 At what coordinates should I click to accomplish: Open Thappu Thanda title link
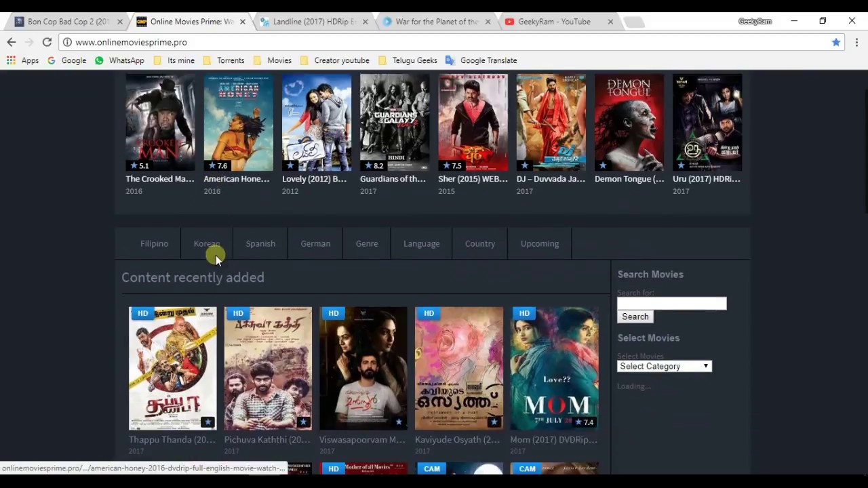pos(172,439)
